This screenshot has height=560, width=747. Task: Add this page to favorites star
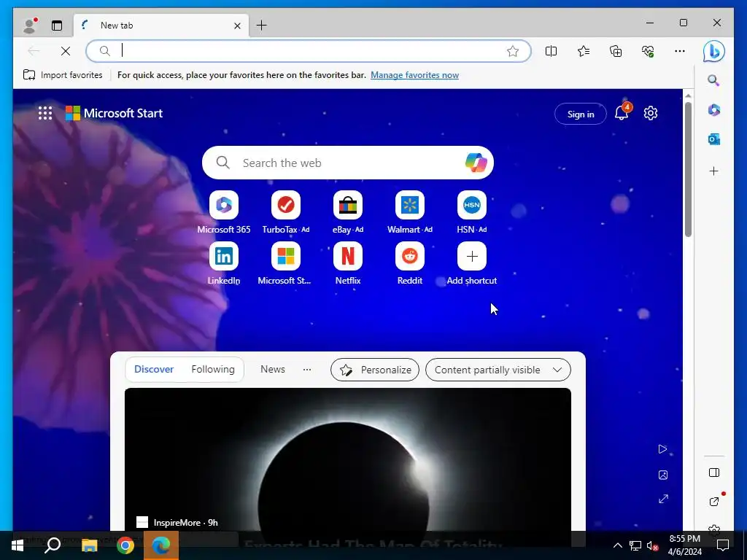[513, 51]
